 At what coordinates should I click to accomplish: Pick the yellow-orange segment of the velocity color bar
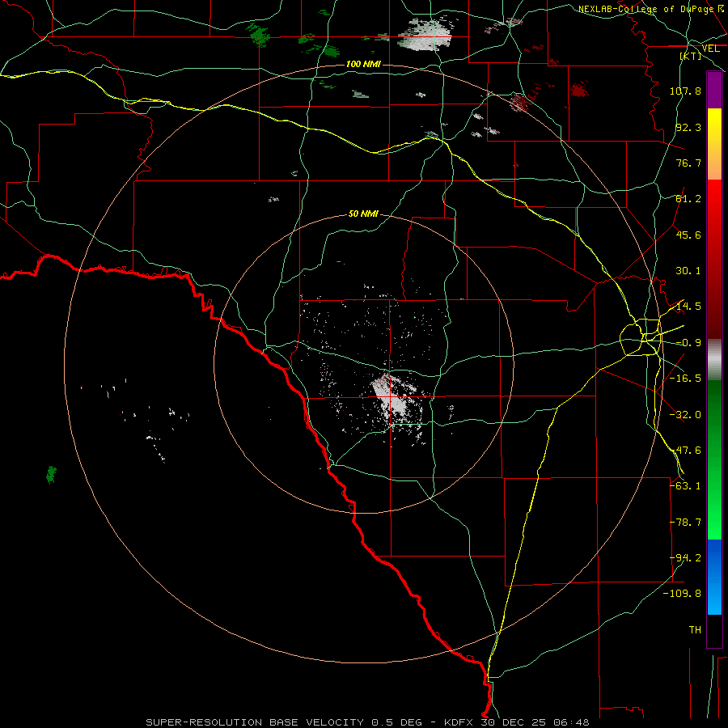tap(714, 144)
